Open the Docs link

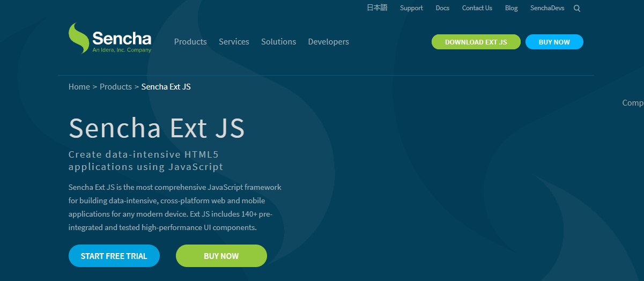coord(442,8)
